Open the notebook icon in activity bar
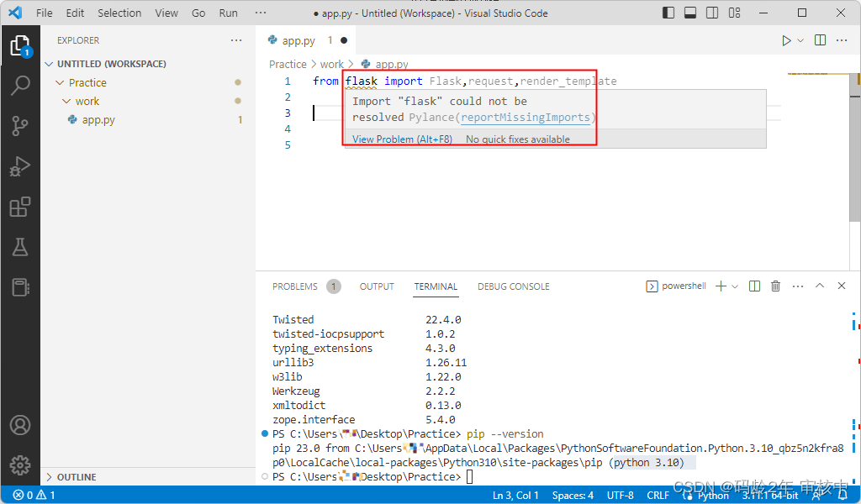The image size is (861, 504). click(20, 287)
